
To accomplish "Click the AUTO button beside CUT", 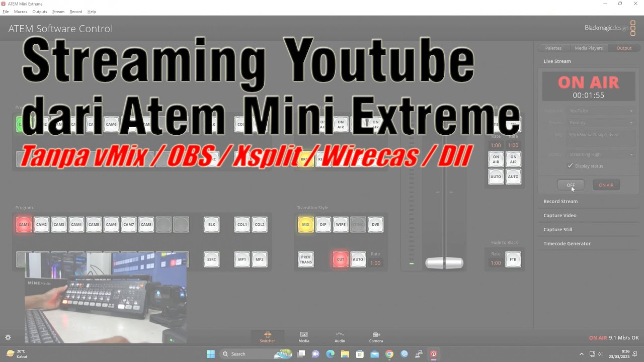I will coord(358,259).
